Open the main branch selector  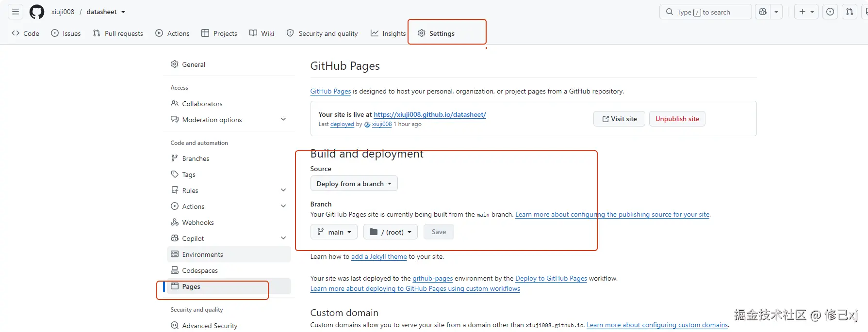point(334,232)
